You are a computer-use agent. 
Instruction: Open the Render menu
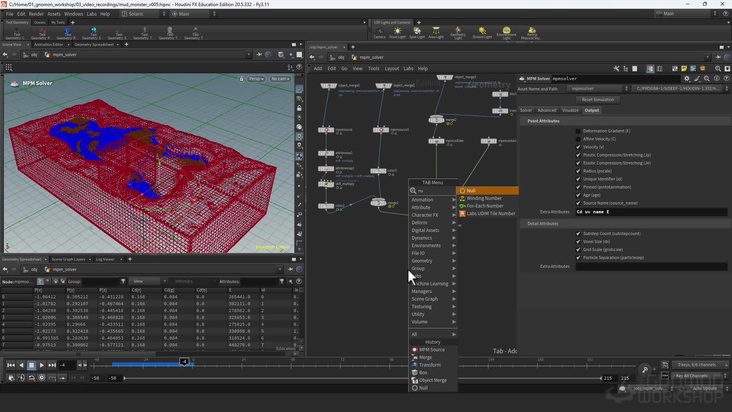[36, 14]
